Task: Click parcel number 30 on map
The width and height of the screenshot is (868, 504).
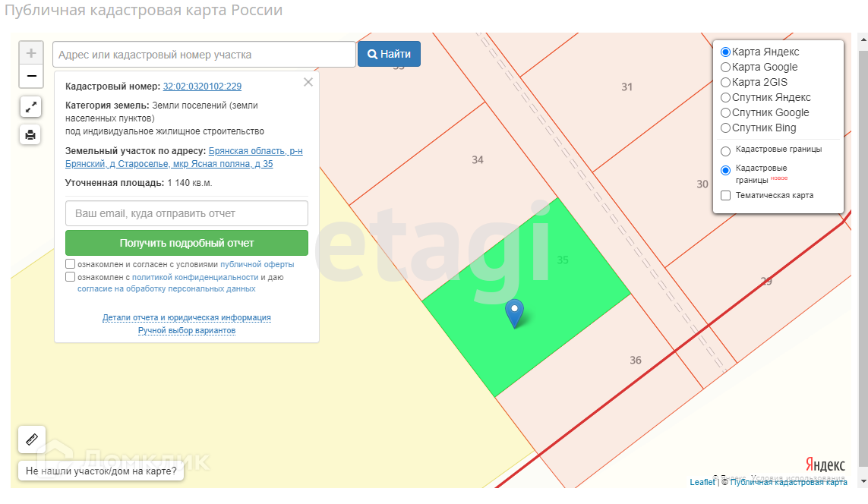Action: (x=702, y=184)
